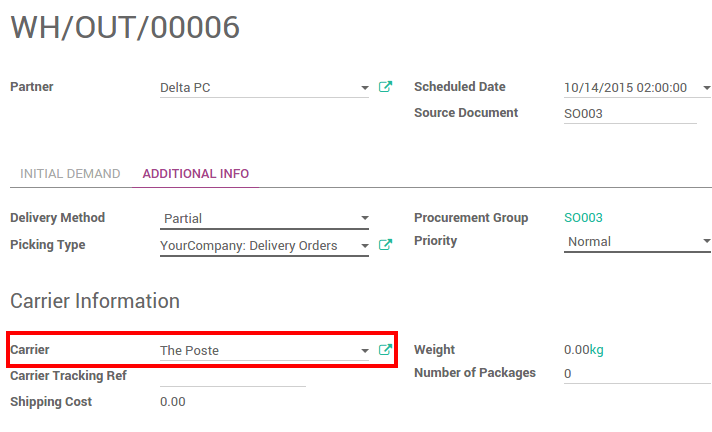The height and width of the screenshot is (432, 712).
Task: Expand the Picking Type dropdown arrow
Action: tap(365, 246)
